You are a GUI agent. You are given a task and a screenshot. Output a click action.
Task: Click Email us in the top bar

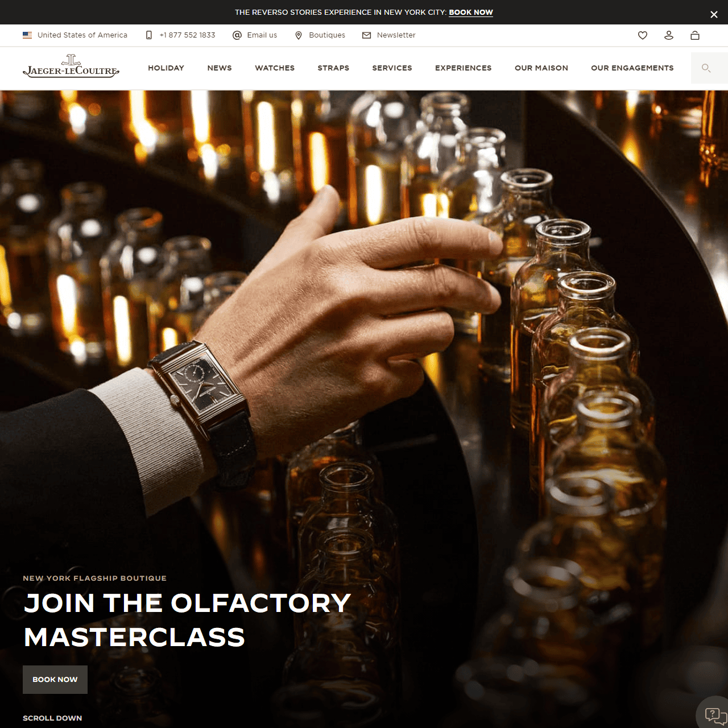pyautogui.click(x=255, y=35)
